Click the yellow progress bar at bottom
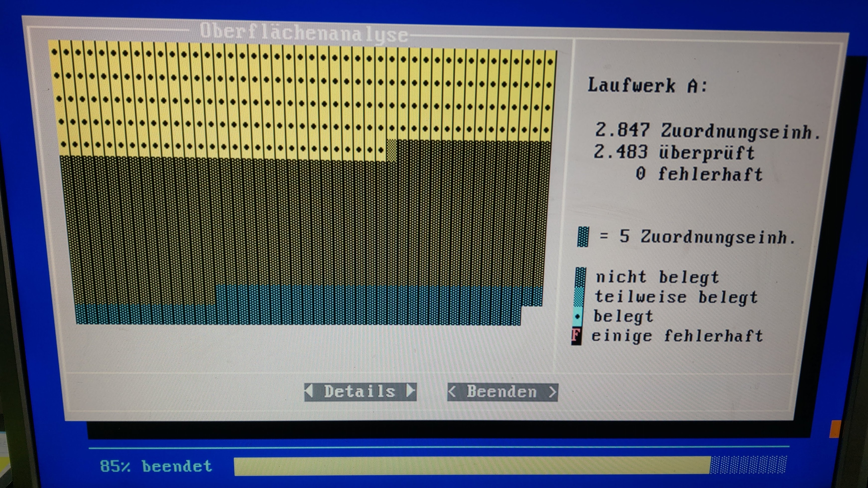The image size is (868, 488). pyautogui.click(x=472, y=466)
